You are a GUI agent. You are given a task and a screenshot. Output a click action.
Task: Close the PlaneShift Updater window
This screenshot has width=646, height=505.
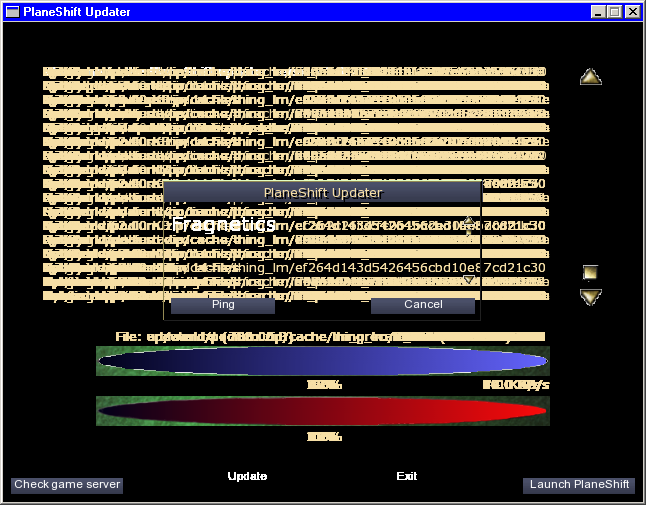tap(632, 12)
